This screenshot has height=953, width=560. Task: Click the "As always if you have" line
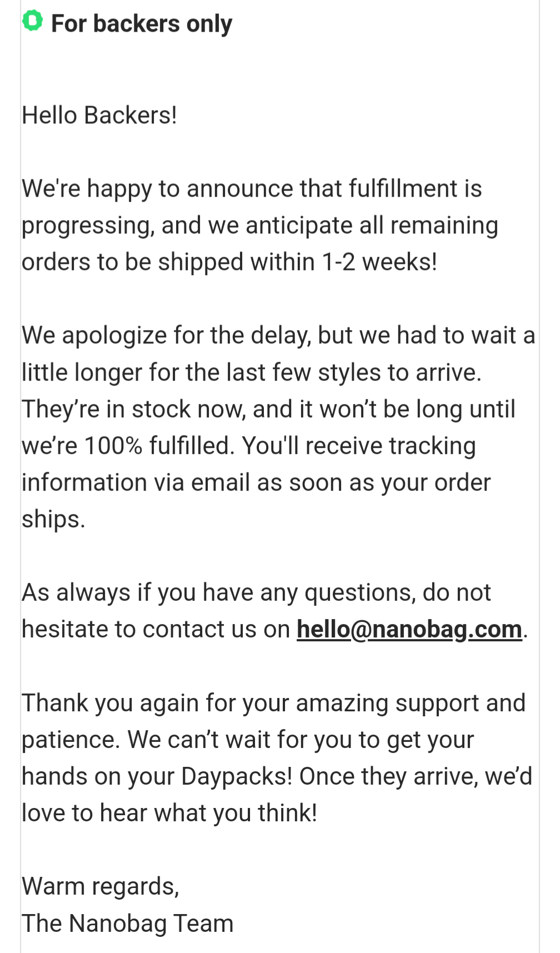pos(256,593)
